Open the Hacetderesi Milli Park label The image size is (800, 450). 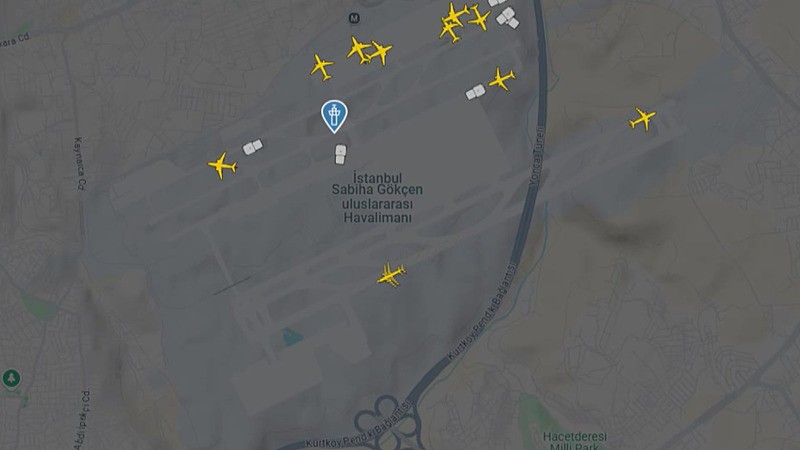575,441
